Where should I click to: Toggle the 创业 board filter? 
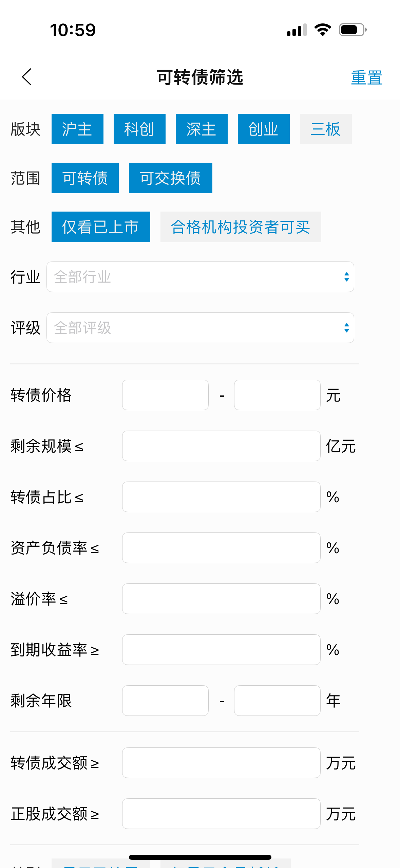click(264, 129)
